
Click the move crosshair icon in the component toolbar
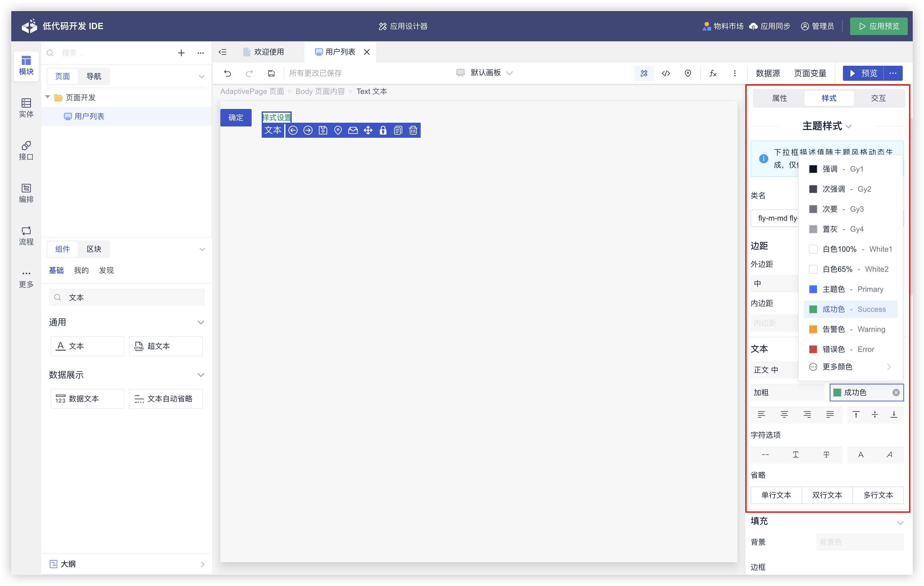click(367, 131)
